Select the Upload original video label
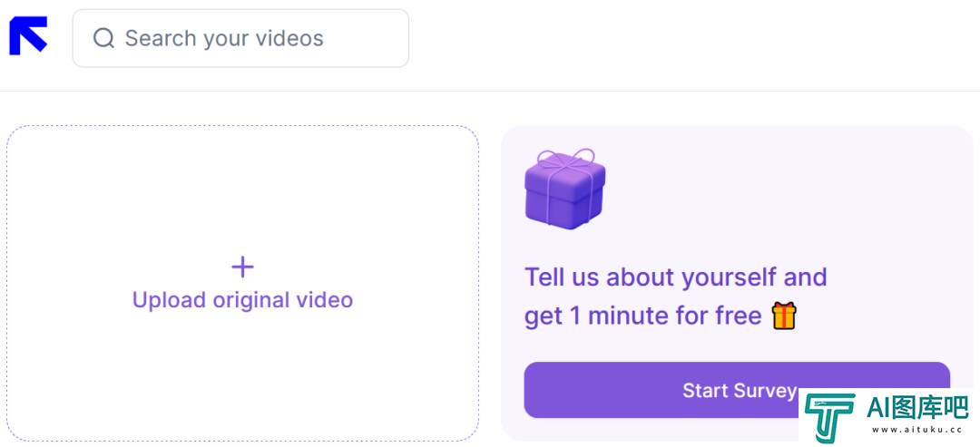 pos(242,300)
